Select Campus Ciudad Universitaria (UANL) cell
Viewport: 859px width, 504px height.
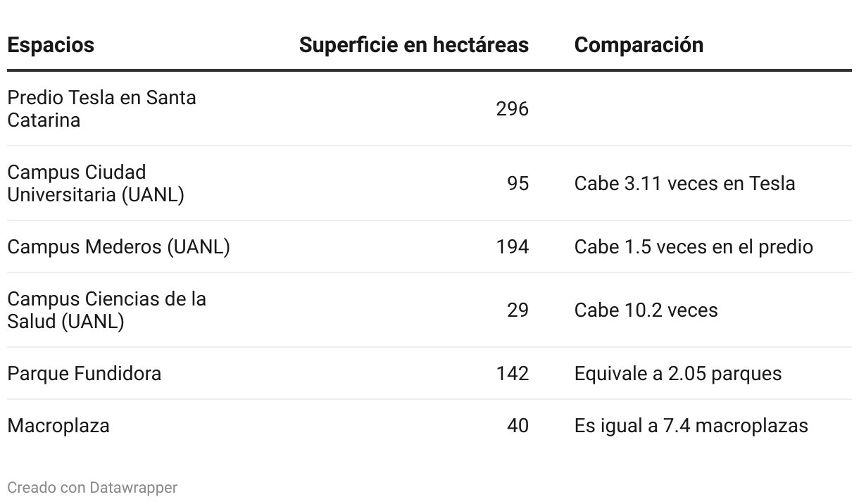(96, 183)
